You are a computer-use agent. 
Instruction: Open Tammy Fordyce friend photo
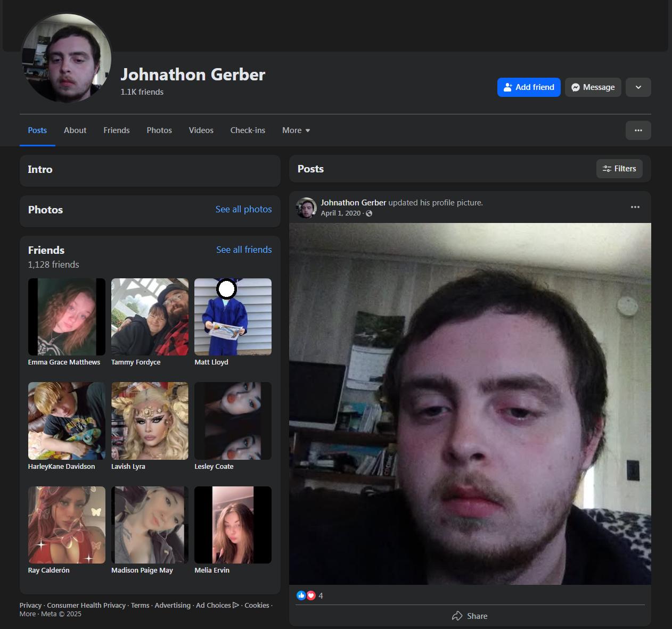tap(150, 317)
